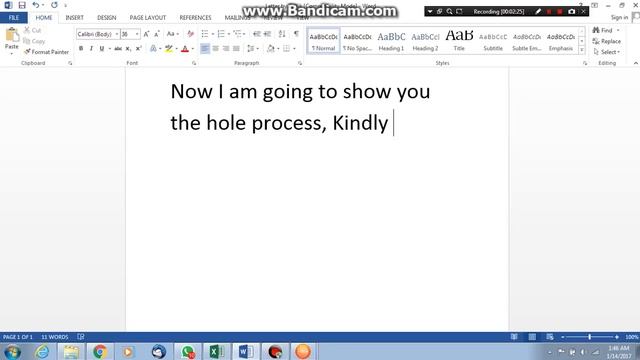Click the 11 WORDS count in status bar
Viewport: 640px width, 360px height.
[x=55, y=337]
